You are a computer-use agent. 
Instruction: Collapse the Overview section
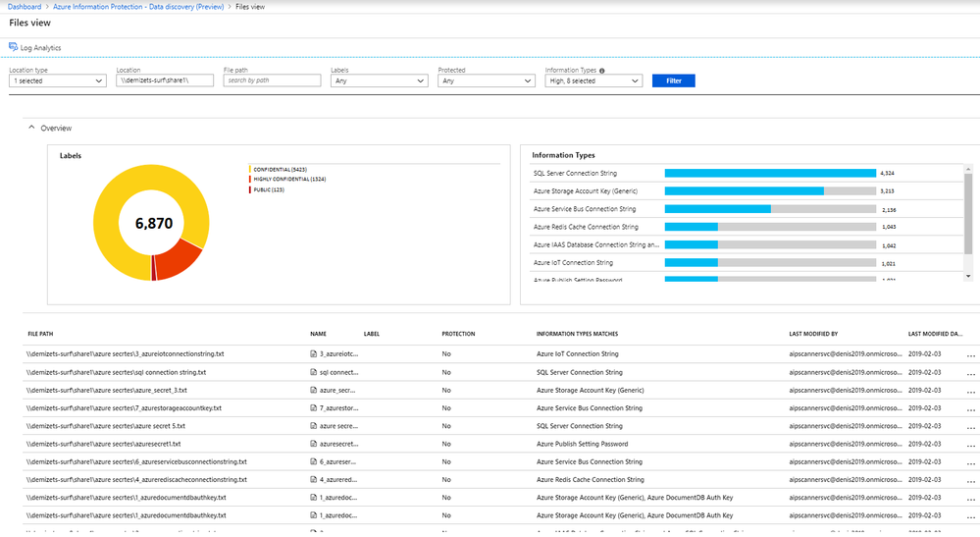coord(31,128)
